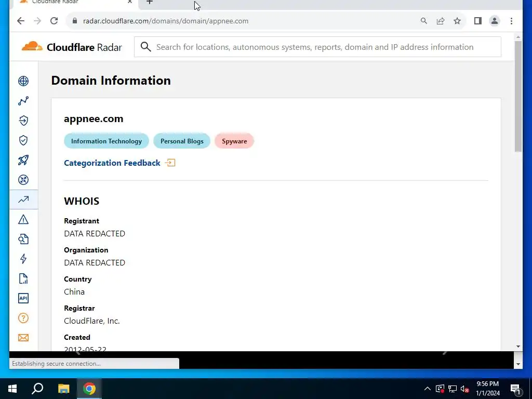
Task: Click the page vertical scrollbar thumb
Action: (518, 96)
